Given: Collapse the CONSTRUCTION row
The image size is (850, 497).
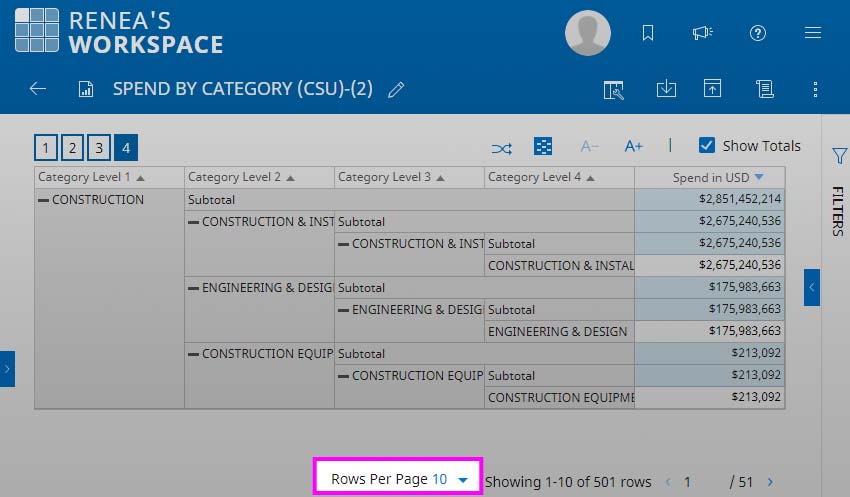Looking at the screenshot, I should point(43,201).
